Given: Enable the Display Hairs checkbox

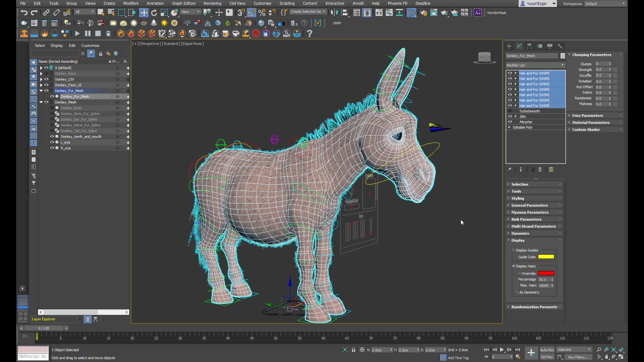Looking at the screenshot, I should tap(514, 266).
